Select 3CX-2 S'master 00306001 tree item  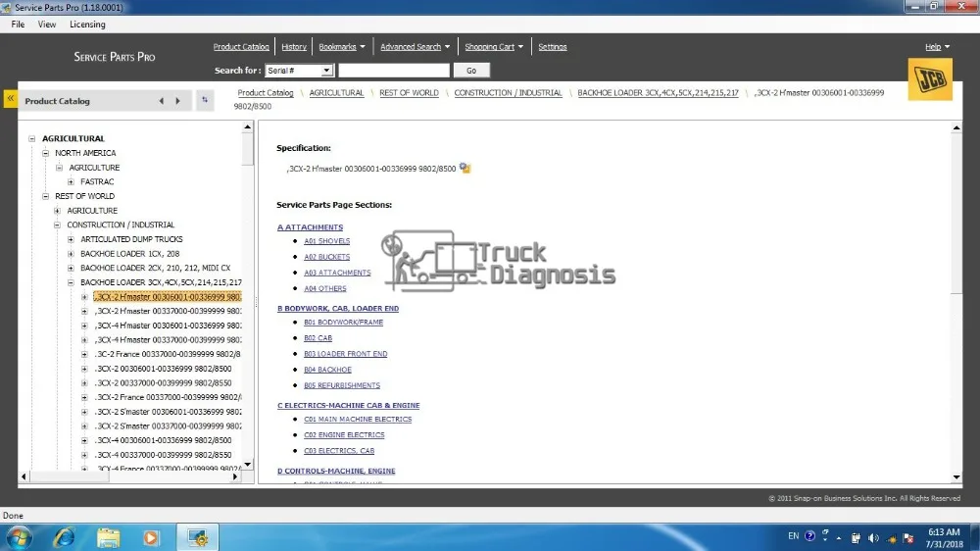tap(168, 412)
